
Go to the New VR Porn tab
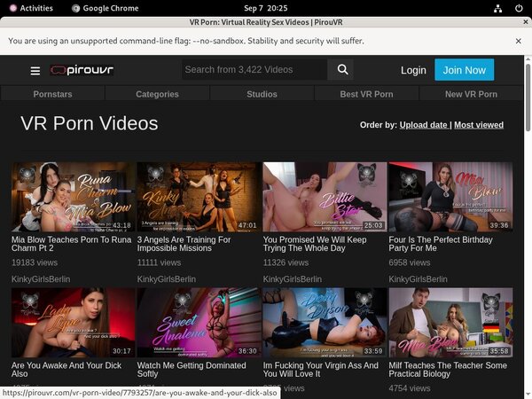(471, 94)
